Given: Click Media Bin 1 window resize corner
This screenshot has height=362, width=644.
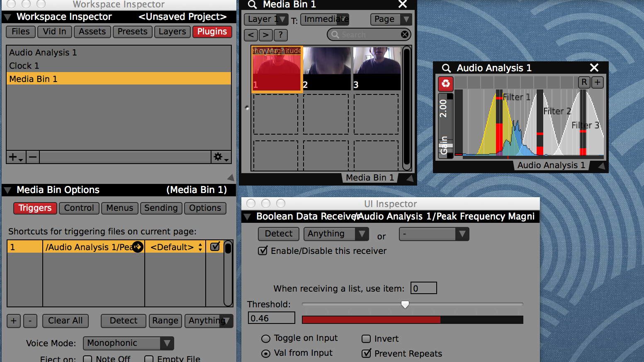Looking at the screenshot, I should coord(410,178).
